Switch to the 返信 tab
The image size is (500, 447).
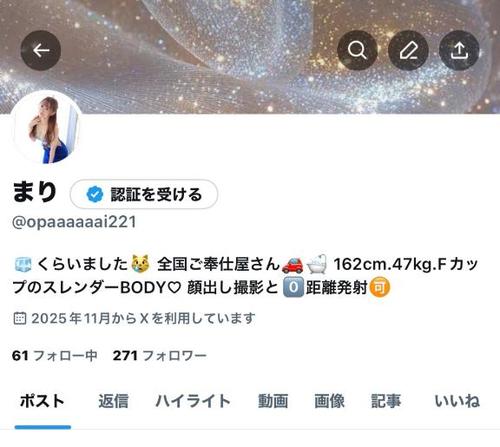click(113, 401)
